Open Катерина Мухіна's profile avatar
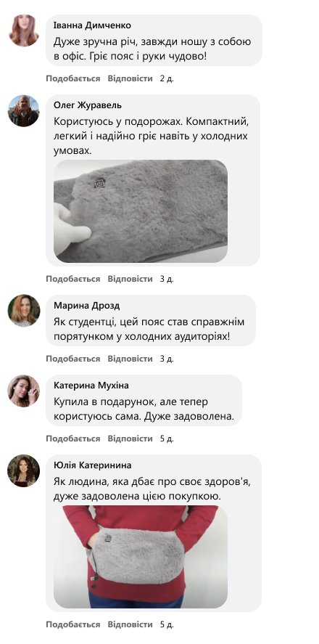Image resolution: width=319 pixels, height=644 pixels. 24,391
